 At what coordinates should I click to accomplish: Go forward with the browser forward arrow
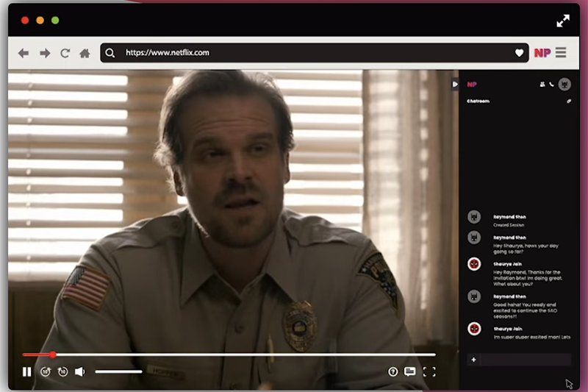(x=45, y=53)
